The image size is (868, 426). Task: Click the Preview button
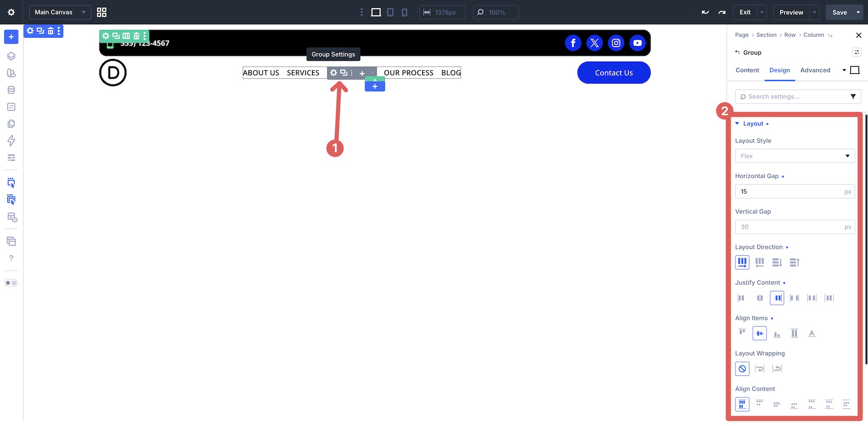791,12
